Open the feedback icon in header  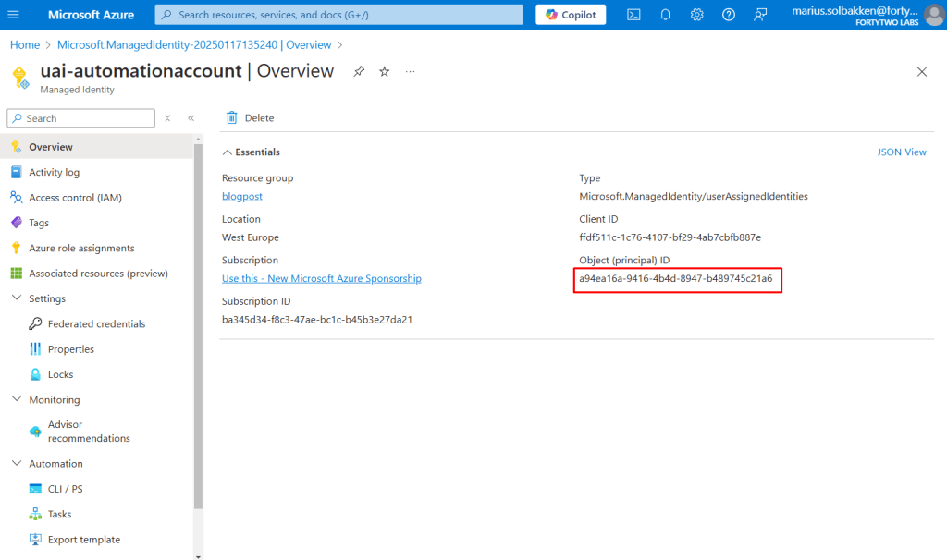pyautogui.click(x=760, y=15)
